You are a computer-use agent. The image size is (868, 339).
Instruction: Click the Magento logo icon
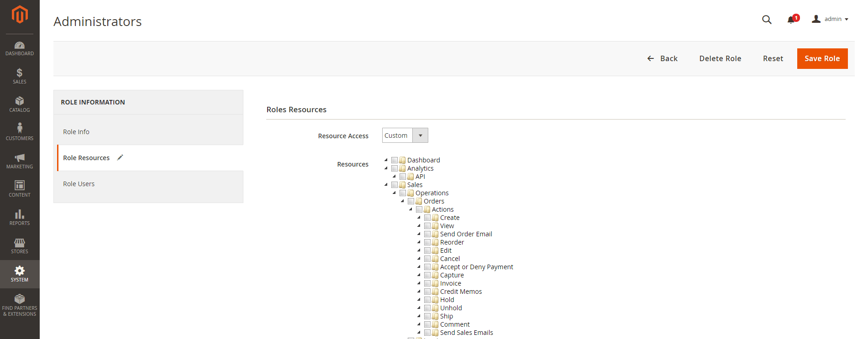[20, 14]
